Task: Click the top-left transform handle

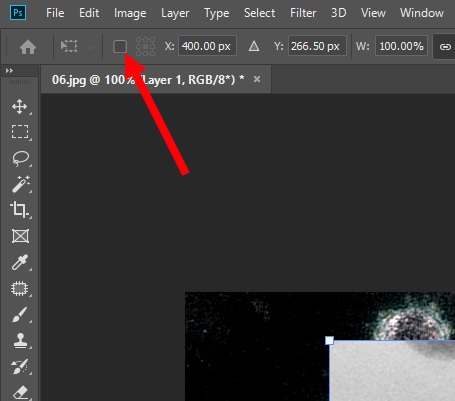Action: point(329,340)
